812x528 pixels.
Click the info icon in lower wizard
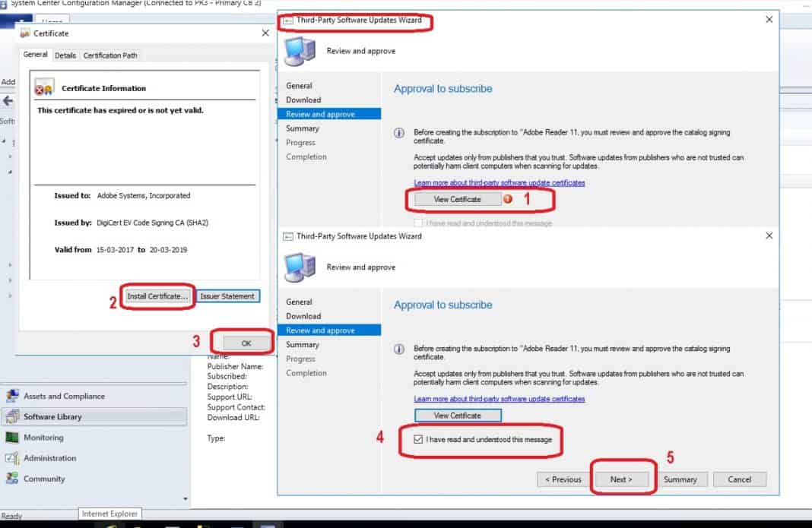click(x=398, y=349)
